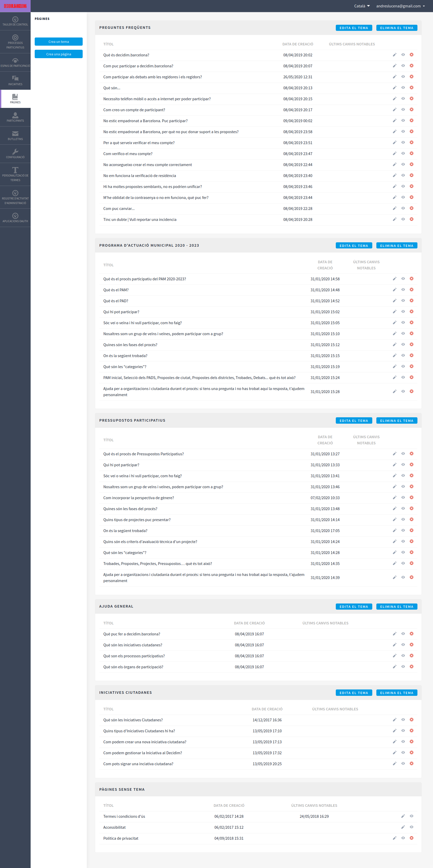
Task: Preview 'Accessibilitat' page eye icon
Action: click(411, 827)
